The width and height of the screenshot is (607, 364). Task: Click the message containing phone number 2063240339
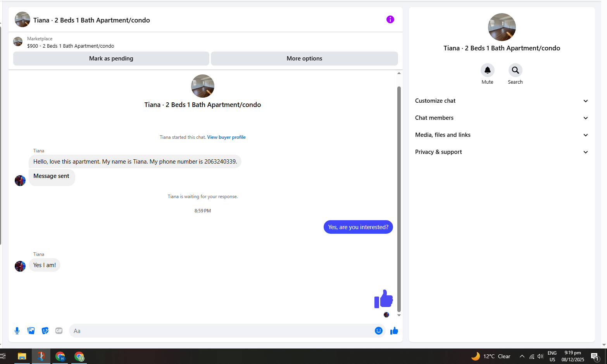click(135, 162)
